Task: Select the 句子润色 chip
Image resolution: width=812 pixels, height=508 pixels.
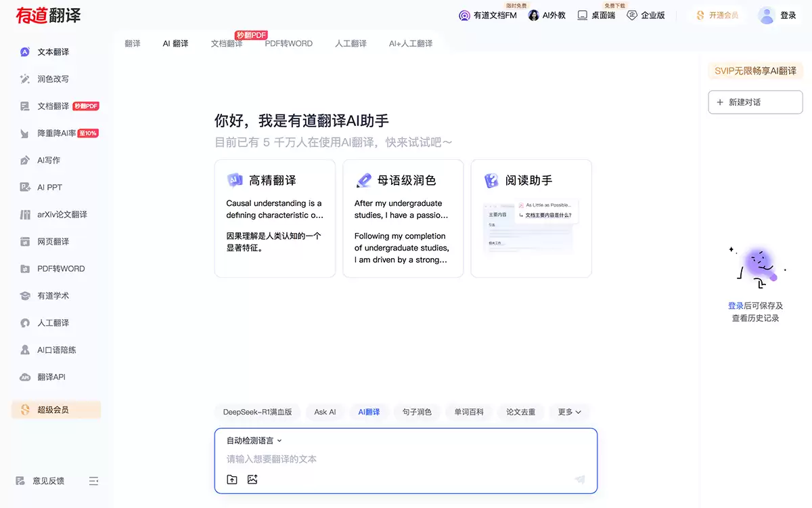Action: coord(417,412)
